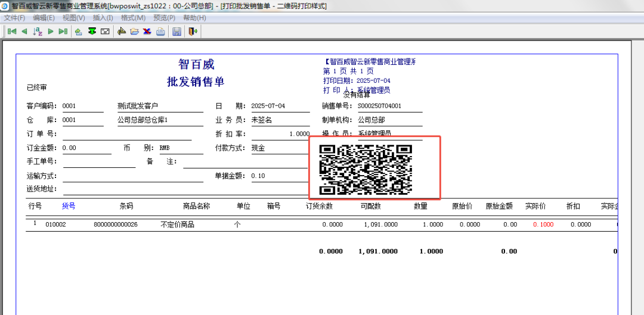Click the green down-arrow toolbar icon
This screenshot has width=644, height=315.
[92, 31]
